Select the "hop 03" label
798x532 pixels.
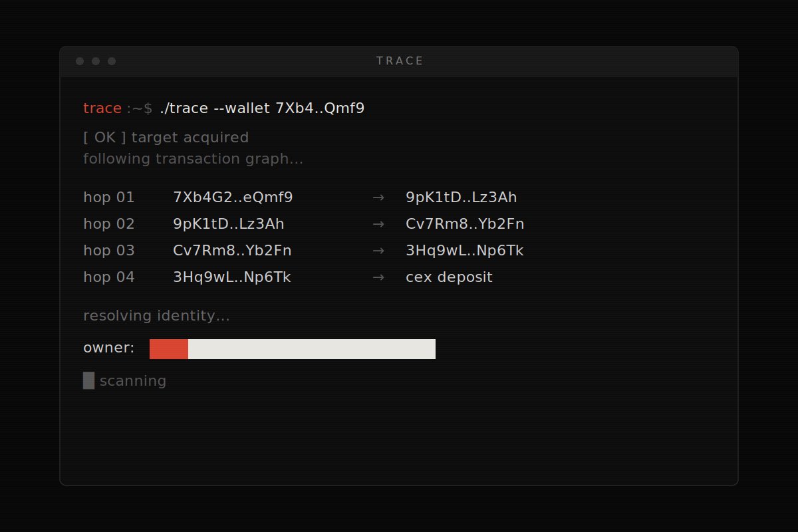[109, 251]
